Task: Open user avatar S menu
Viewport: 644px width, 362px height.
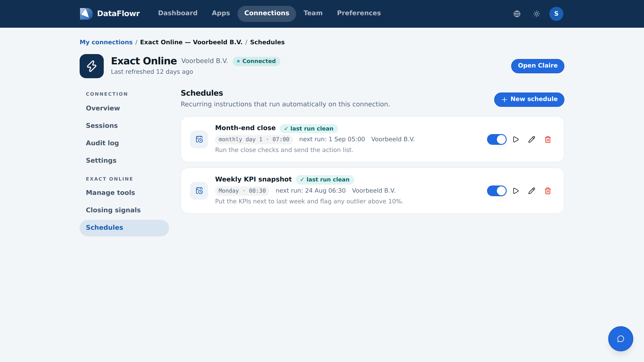Action: click(556, 14)
